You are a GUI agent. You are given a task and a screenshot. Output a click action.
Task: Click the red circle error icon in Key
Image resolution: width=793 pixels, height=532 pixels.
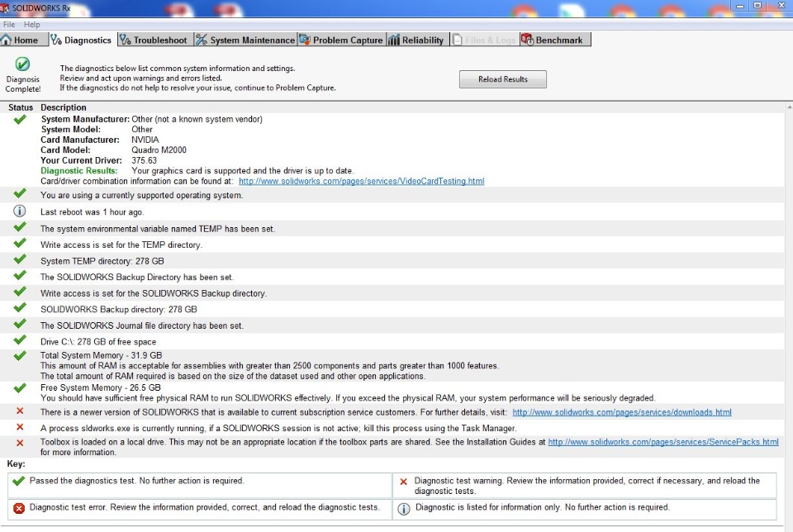(x=19, y=508)
